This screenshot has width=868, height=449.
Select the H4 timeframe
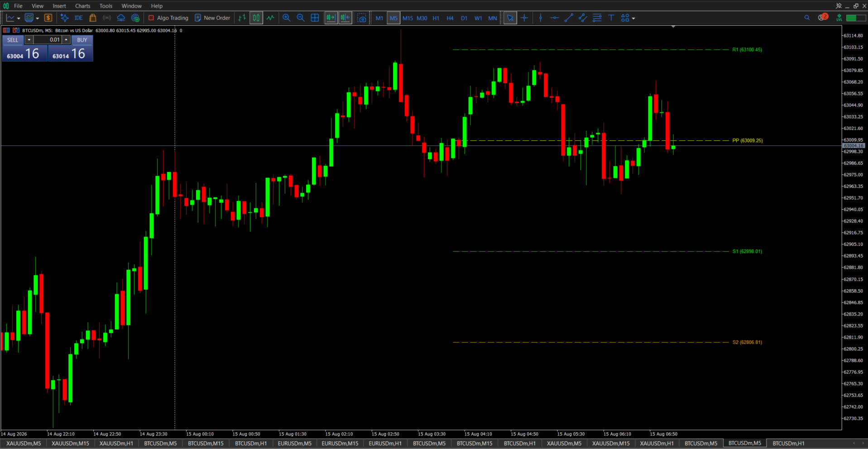click(450, 19)
